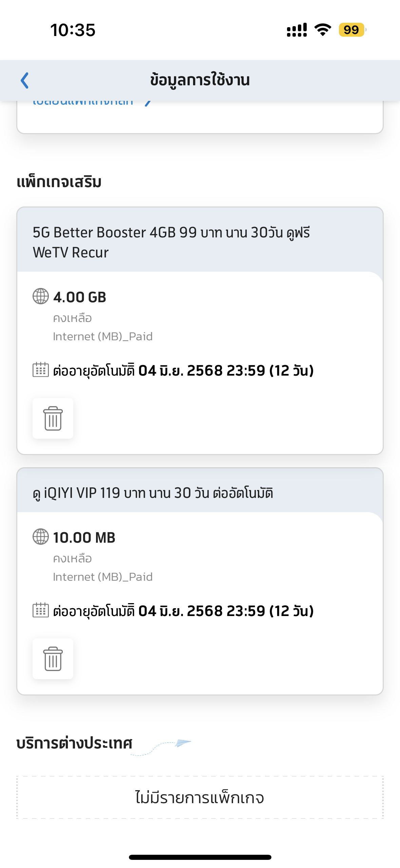This screenshot has width=400, height=868.
Task: Tap the บริการต่างประเทศ section heading
Action: 74,743
